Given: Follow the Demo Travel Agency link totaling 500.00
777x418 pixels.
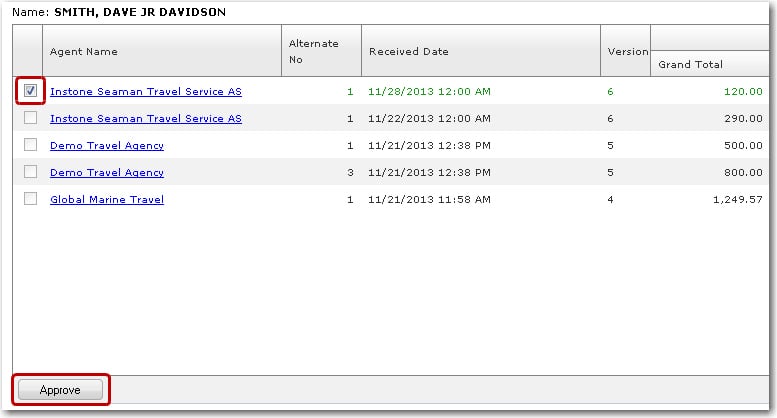Looking at the screenshot, I should [x=107, y=146].
